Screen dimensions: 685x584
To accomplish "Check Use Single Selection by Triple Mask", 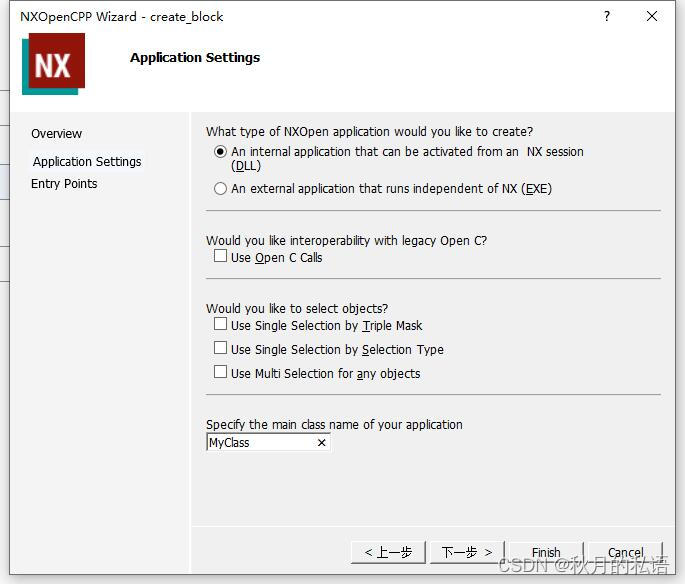I will [220, 324].
